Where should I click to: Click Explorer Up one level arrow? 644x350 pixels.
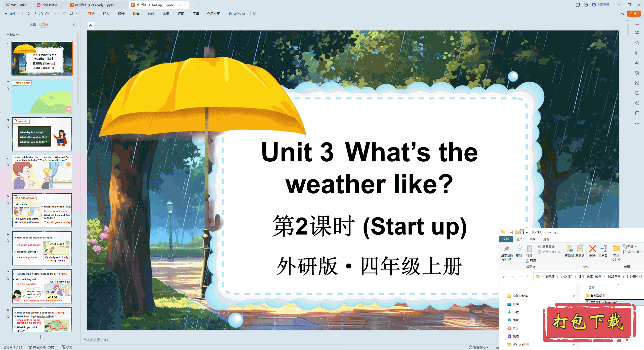[x=528, y=277]
